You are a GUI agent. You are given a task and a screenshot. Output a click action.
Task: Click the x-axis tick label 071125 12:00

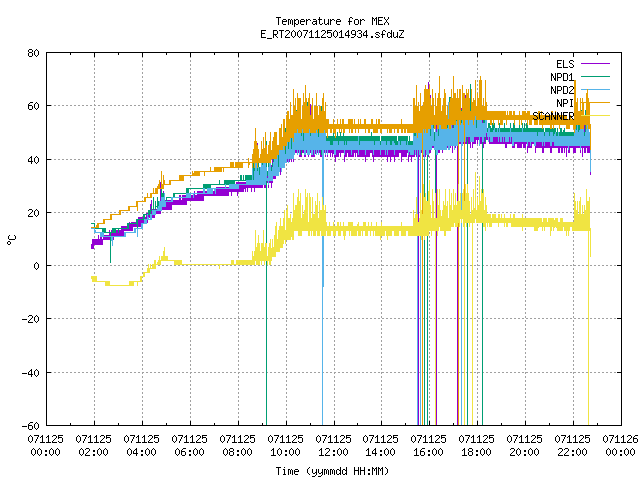tap(333, 446)
